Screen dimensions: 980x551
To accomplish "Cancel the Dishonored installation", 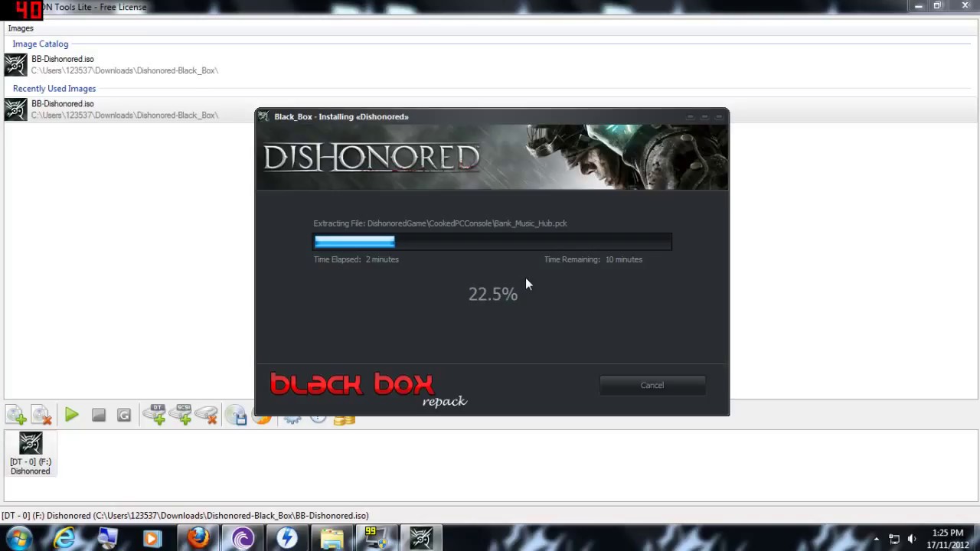I will tap(652, 385).
